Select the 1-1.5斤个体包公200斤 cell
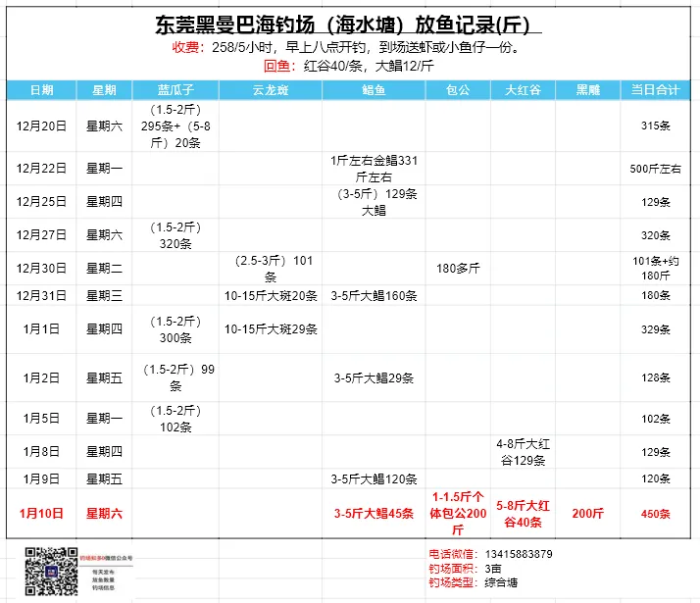700x603 pixels. [x=458, y=514]
